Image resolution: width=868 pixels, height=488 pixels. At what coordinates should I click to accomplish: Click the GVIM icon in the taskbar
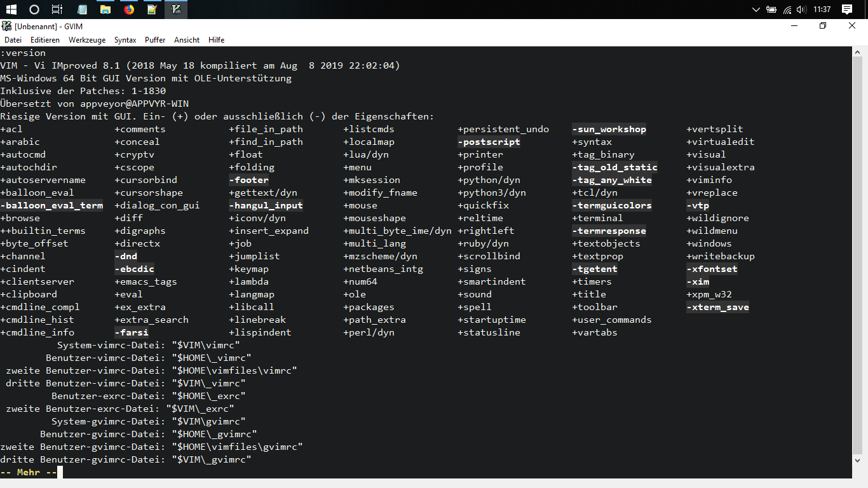(176, 10)
